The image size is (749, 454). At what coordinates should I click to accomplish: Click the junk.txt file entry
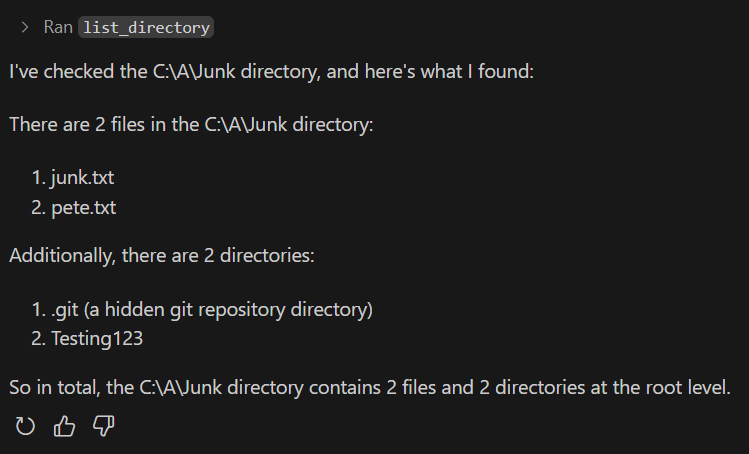[x=83, y=178]
